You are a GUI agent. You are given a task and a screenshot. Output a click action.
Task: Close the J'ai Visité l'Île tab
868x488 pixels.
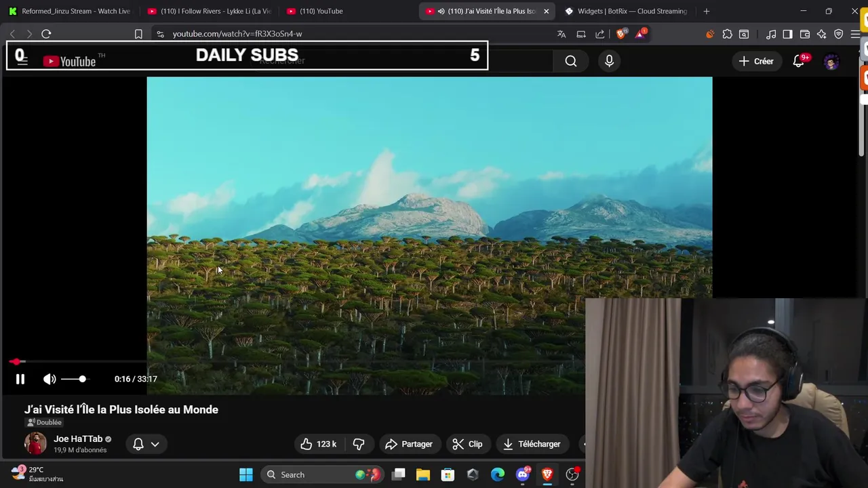point(546,11)
